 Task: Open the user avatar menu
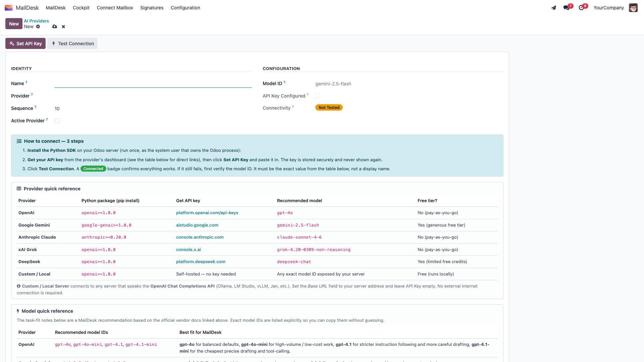point(633,8)
